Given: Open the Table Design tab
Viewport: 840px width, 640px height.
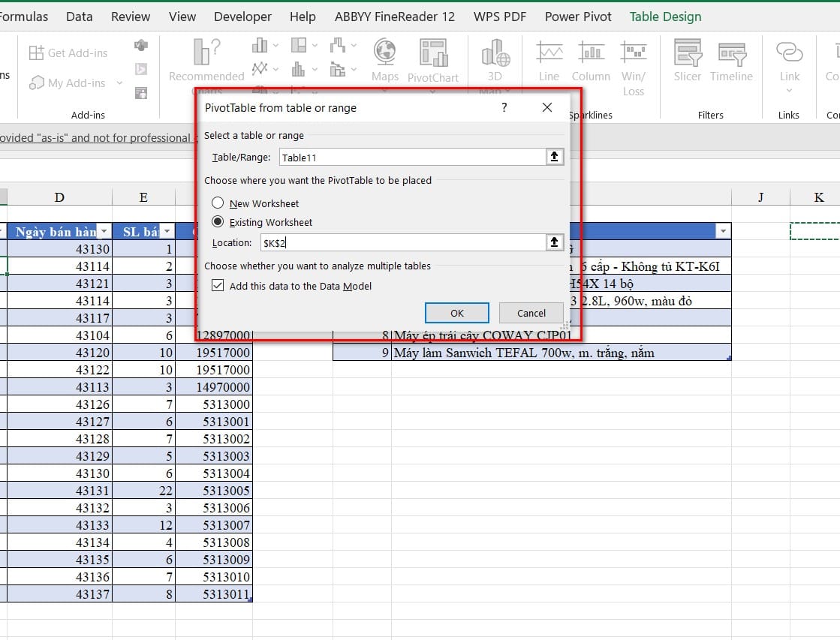Looking at the screenshot, I should [665, 17].
